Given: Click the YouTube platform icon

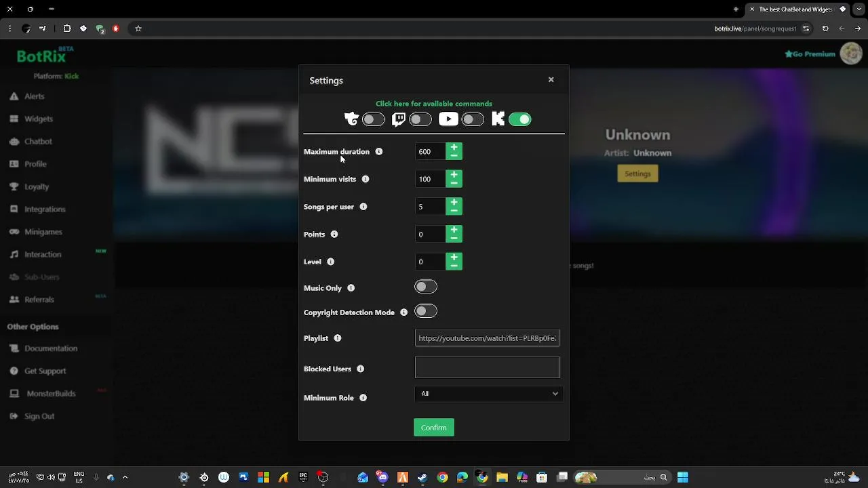Looking at the screenshot, I should tap(448, 119).
